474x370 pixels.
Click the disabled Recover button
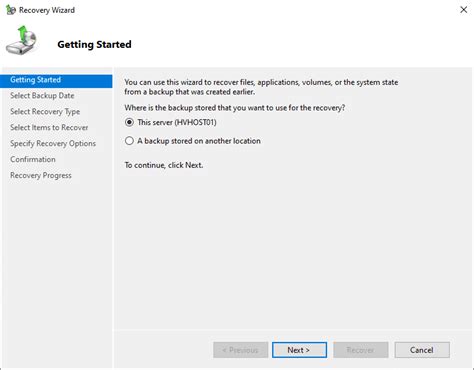tap(361, 350)
